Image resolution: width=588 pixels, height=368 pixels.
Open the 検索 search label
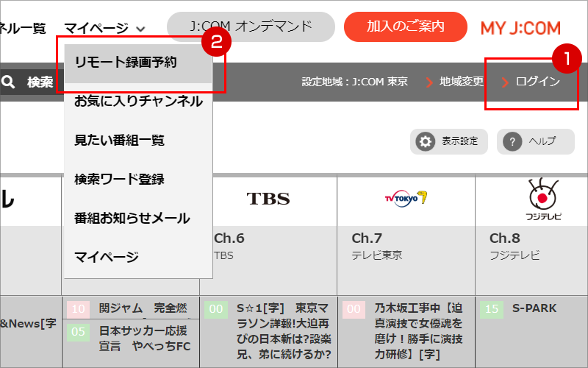40,82
